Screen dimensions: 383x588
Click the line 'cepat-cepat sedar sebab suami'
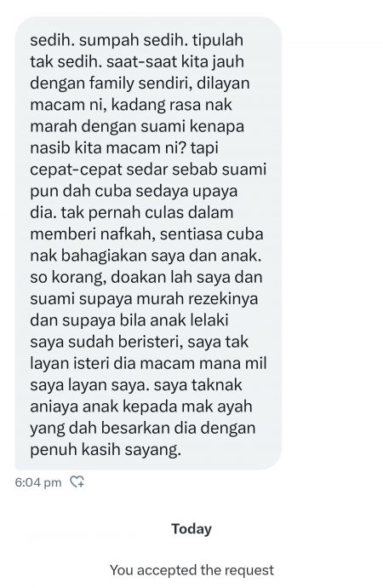click(x=148, y=170)
